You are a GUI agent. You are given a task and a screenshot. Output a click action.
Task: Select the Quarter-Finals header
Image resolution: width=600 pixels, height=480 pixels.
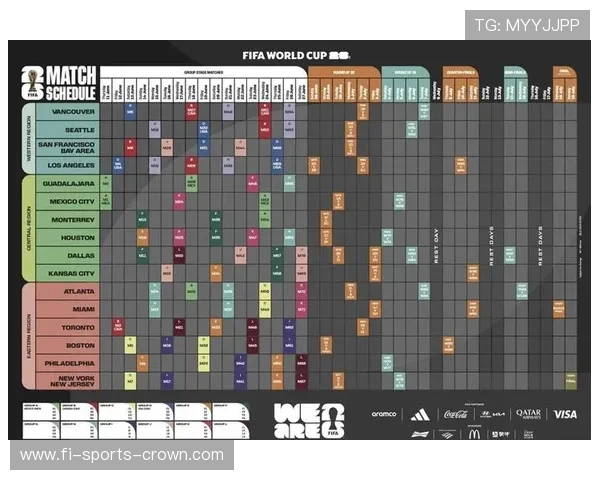tap(461, 72)
